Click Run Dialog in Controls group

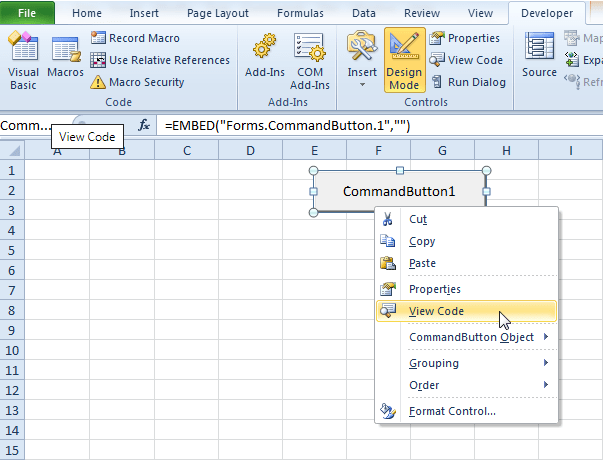[x=468, y=82]
